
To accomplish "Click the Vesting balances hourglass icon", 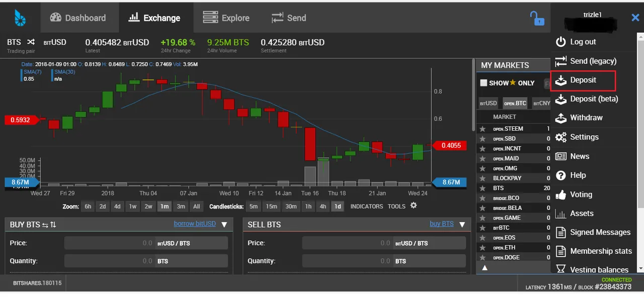I will 560,270.
